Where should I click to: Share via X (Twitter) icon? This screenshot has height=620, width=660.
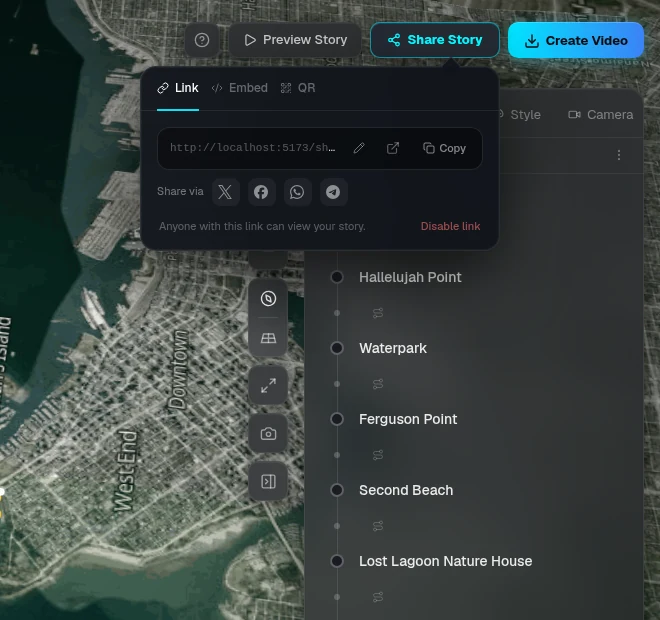pyautogui.click(x=226, y=192)
